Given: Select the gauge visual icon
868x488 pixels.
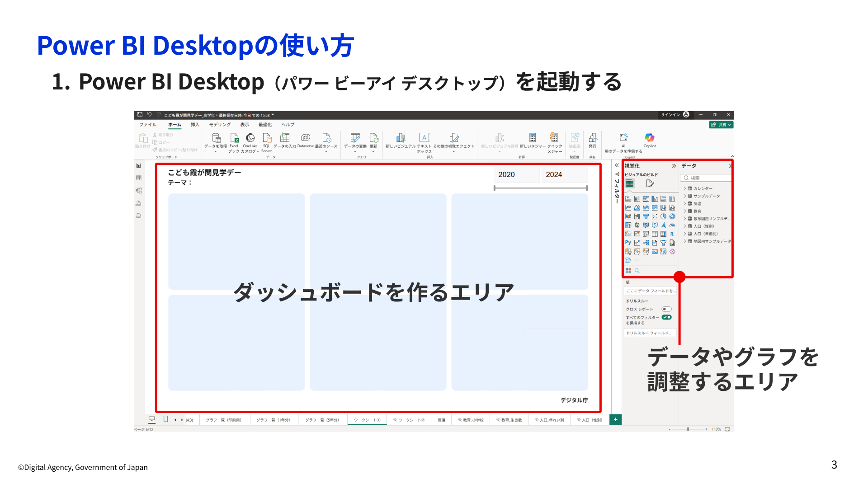Looking at the screenshot, I should pyautogui.click(x=672, y=225).
